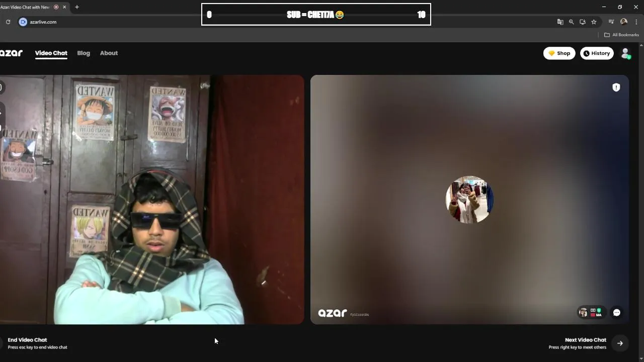Open chat History

[x=597, y=53]
